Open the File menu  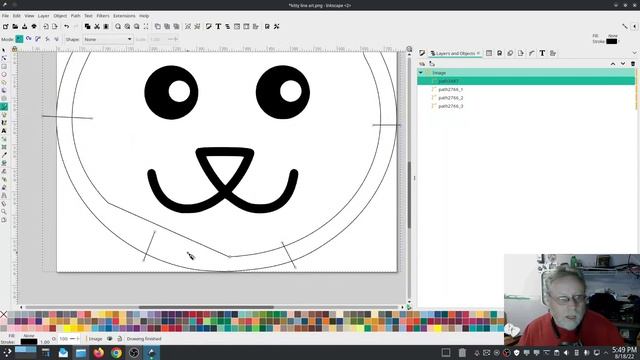5,16
